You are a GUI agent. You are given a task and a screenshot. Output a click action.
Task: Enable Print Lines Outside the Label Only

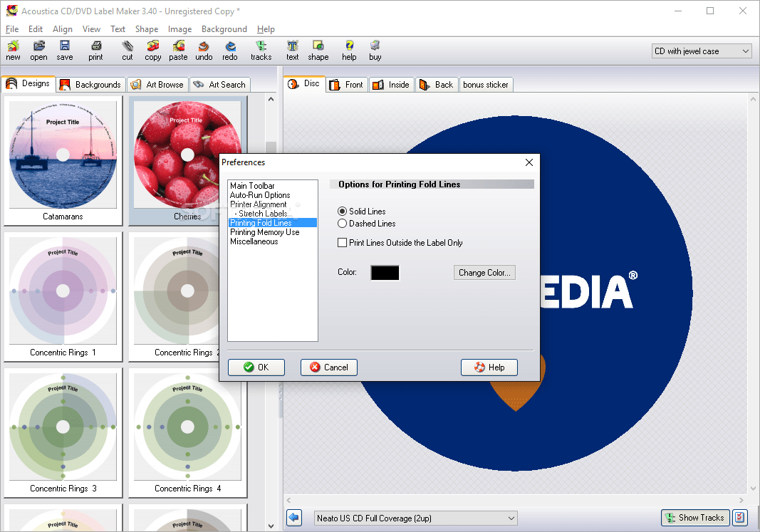click(x=342, y=242)
